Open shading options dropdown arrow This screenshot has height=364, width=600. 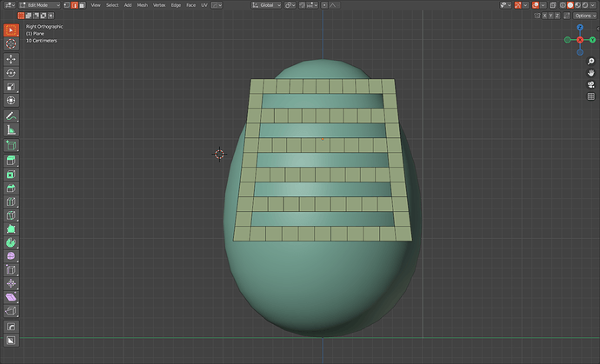pyautogui.click(x=592, y=5)
